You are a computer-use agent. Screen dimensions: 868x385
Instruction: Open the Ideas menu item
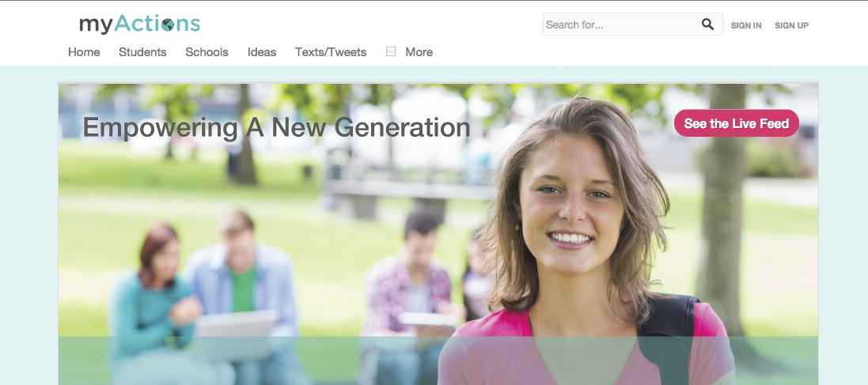(x=262, y=52)
